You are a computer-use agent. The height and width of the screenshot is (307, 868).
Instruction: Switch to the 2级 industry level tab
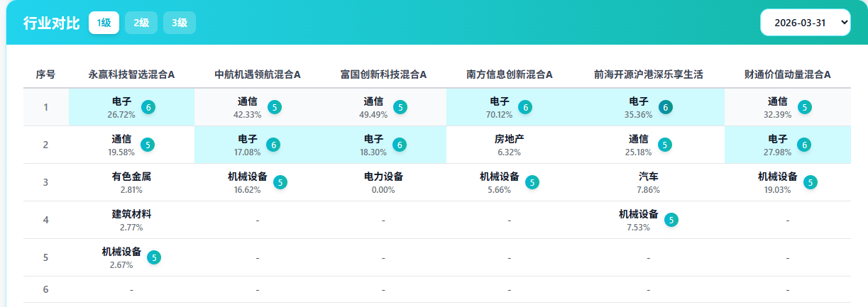[x=141, y=23]
